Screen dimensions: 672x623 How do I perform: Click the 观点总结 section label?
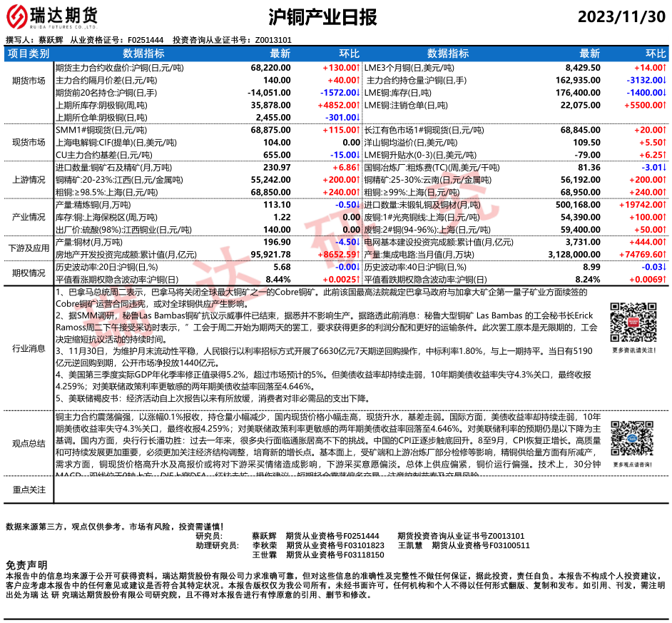[29, 443]
